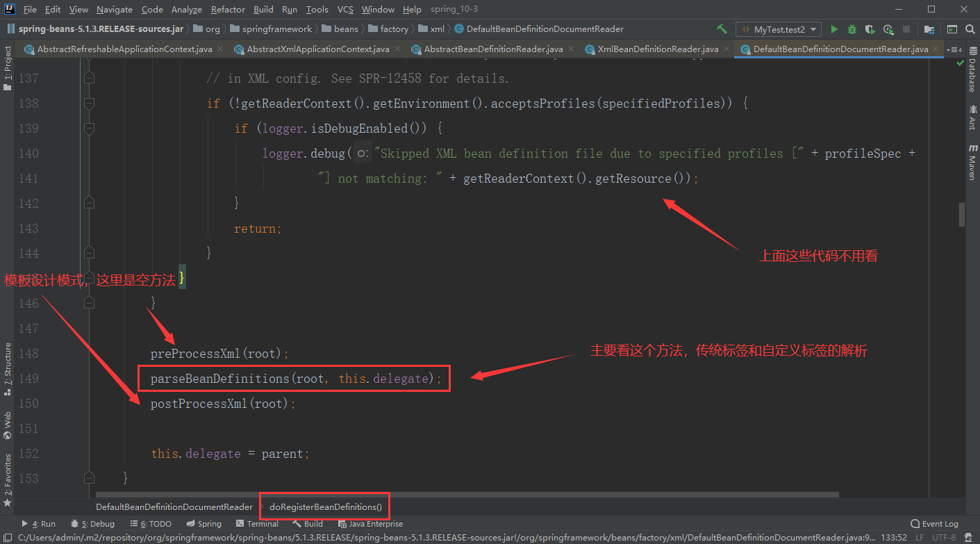
Task: Click the springframework path breadcrumb
Action: (271, 29)
